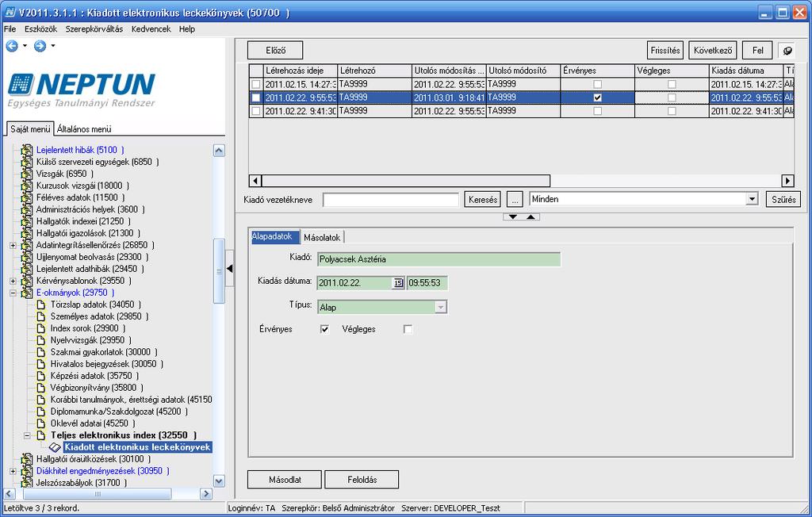Click the folder icon of Hallgatók indexei
Screen dimensions: 812x517
[x=26, y=222]
